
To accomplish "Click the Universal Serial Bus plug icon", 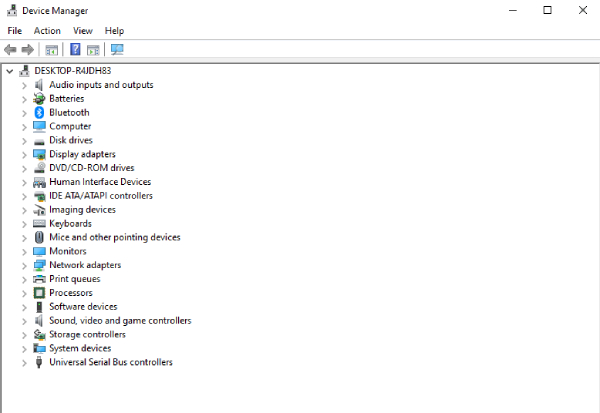I will click(39, 362).
